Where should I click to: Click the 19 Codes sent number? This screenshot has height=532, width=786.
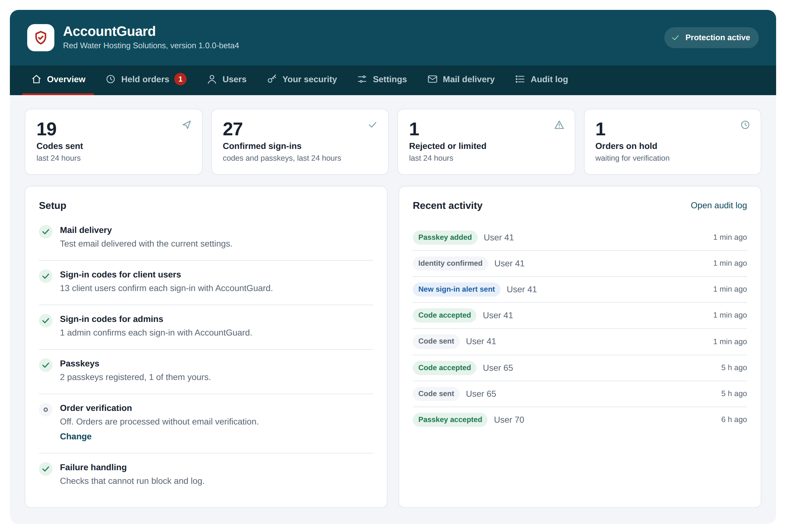[x=46, y=129]
